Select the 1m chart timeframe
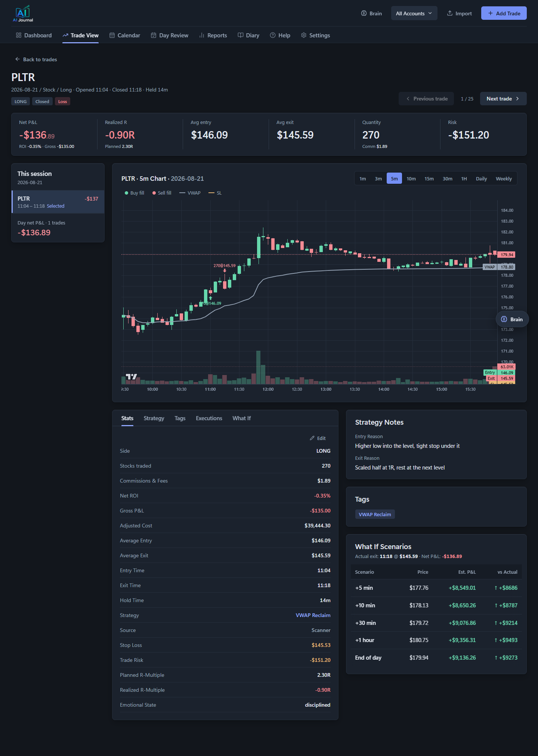Screen dimensions: 538x756 point(362,179)
